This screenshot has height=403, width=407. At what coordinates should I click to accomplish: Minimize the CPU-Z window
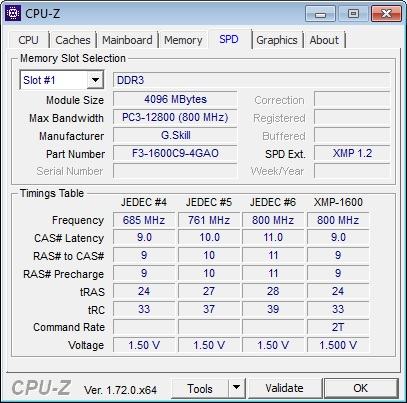point(320,14)
